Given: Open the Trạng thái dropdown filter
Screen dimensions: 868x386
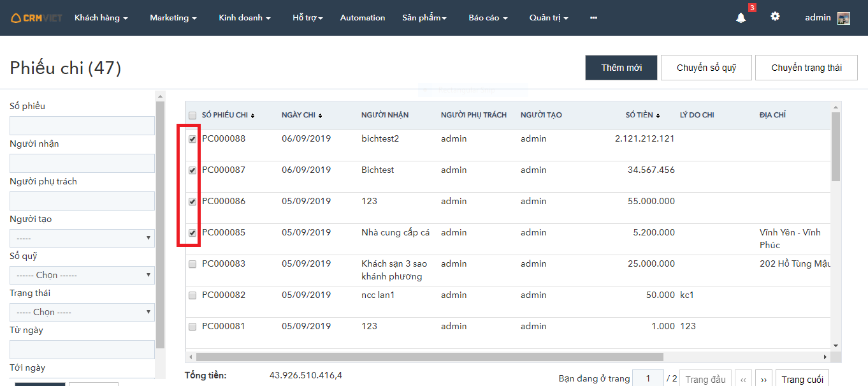Looking at the screenshot, I should (x=82, y=312).
